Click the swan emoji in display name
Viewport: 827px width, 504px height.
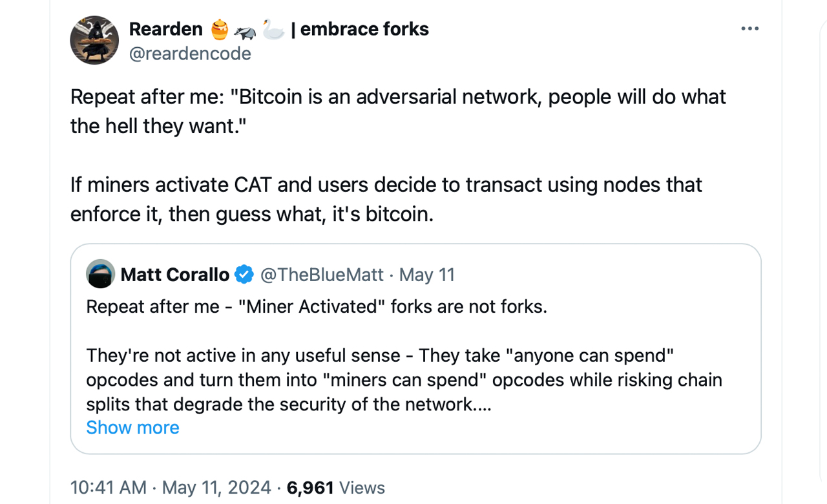(273, 29)
